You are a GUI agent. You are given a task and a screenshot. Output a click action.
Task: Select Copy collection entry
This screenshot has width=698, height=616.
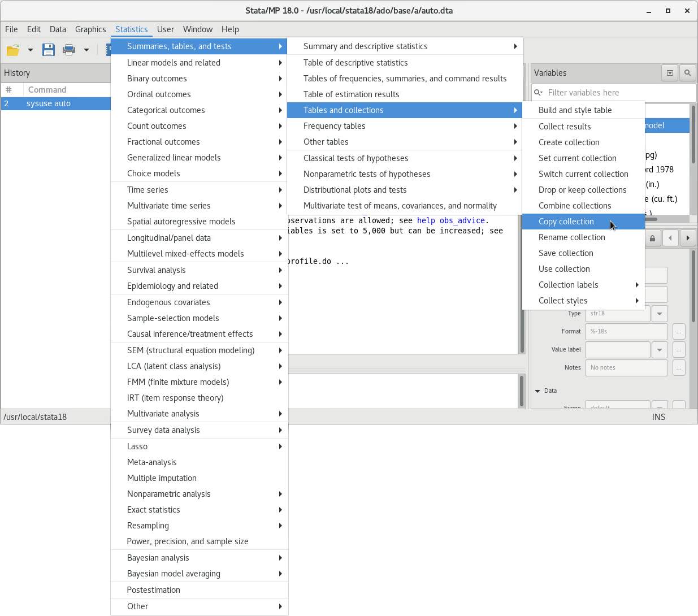pyautogui.click(x=583, y=222)
